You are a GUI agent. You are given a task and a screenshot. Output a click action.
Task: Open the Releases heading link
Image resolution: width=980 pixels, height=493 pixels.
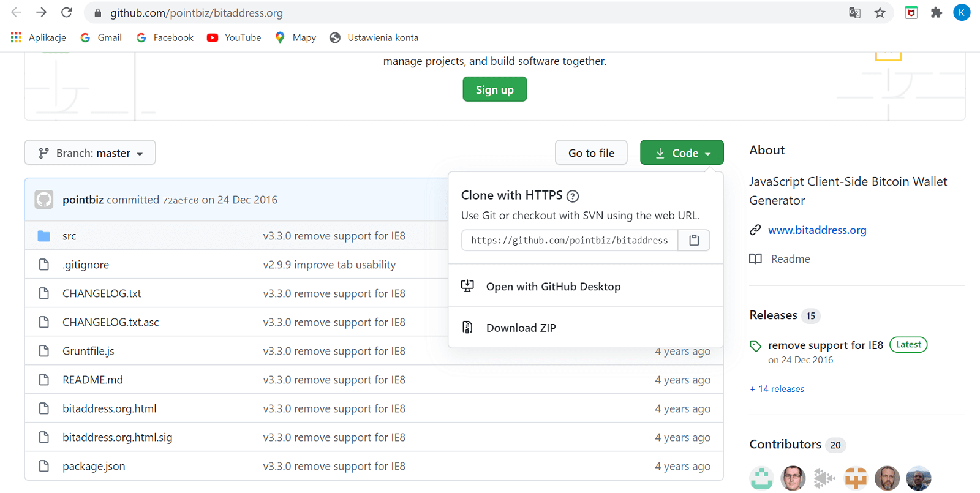pyautogui.click(x=773, y=315)
